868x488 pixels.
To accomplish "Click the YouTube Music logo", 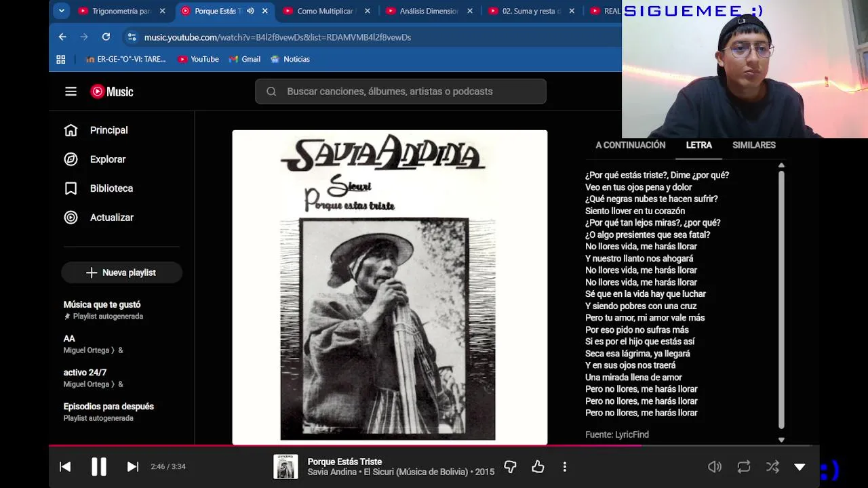I will click(112, 91).
